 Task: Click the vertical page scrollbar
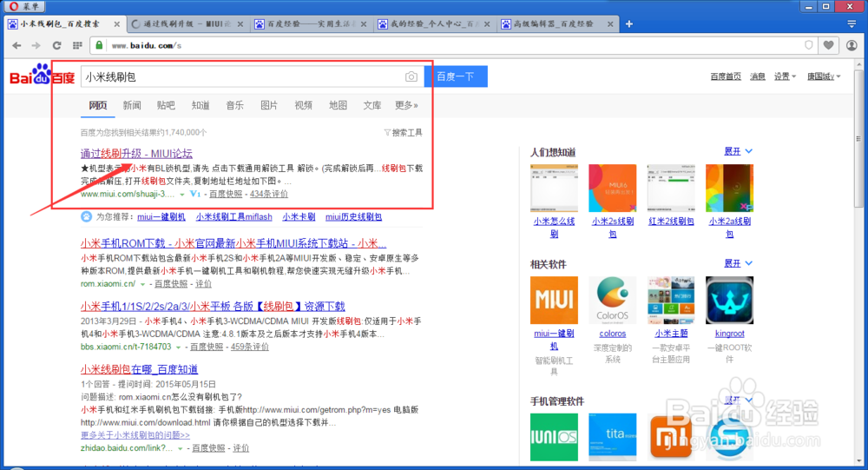click(x=858, y=138)
